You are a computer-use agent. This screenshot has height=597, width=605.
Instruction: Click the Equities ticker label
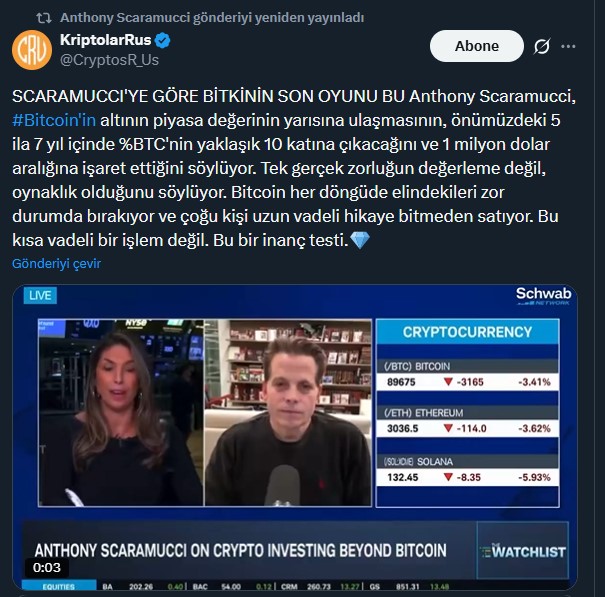(x=59, y=586)
